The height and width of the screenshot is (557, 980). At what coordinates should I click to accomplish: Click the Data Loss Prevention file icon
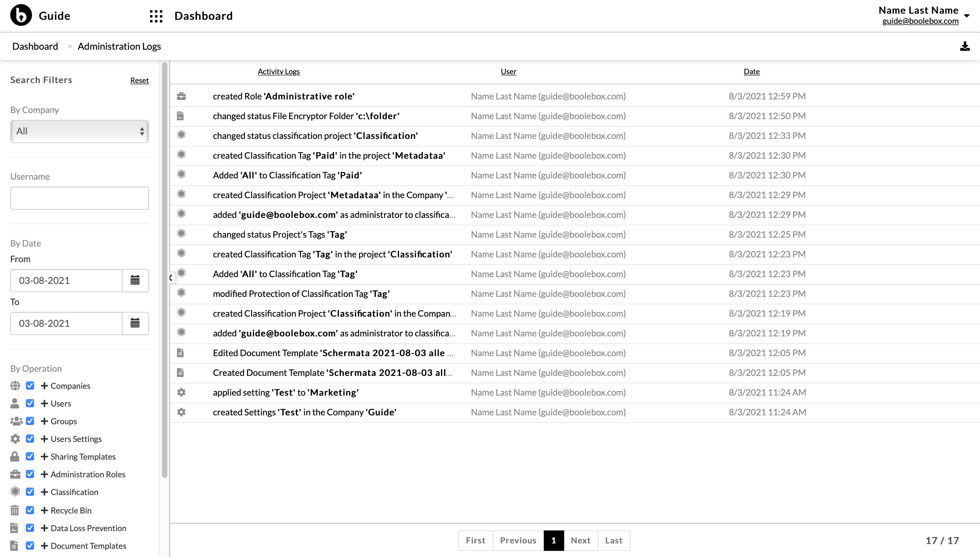14,528
